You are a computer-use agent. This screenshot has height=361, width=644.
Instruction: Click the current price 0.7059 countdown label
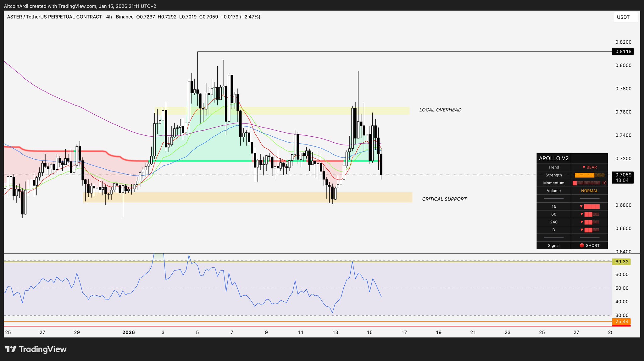(x=623, y=178)
